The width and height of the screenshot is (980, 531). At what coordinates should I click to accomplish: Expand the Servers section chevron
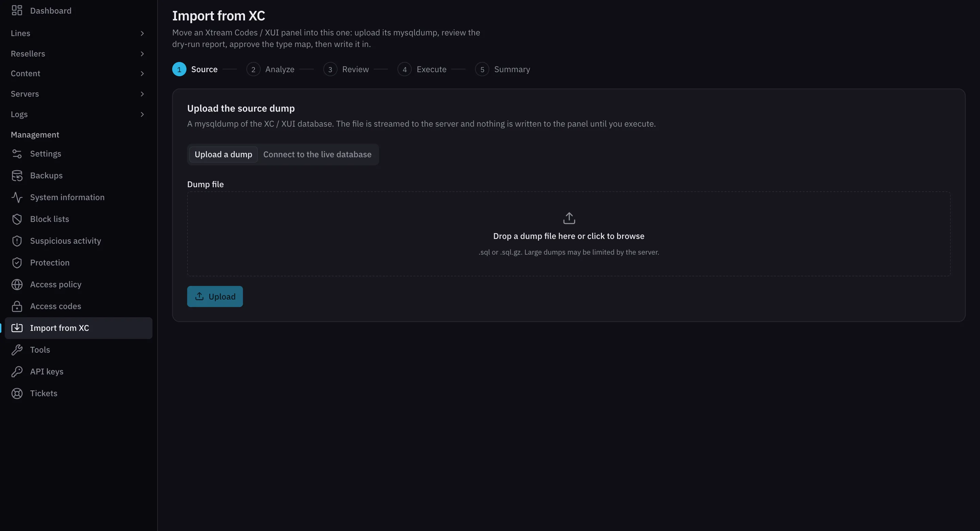tap(142, 94)
